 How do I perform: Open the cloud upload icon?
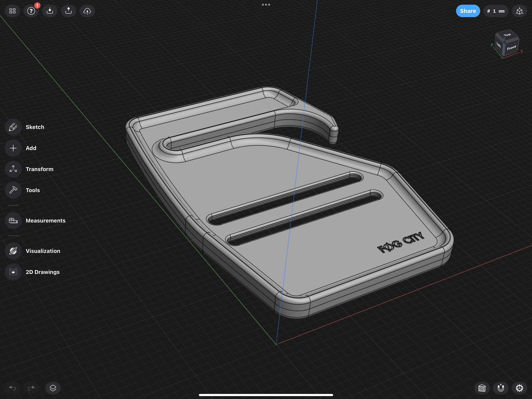click(x=87, y=11)
